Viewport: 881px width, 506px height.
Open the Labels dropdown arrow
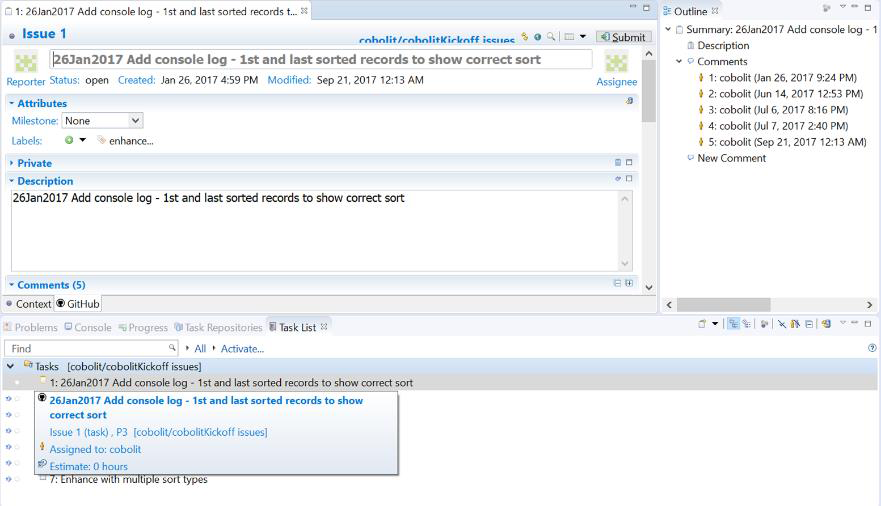pyautogui.click(x=83, y=140)
